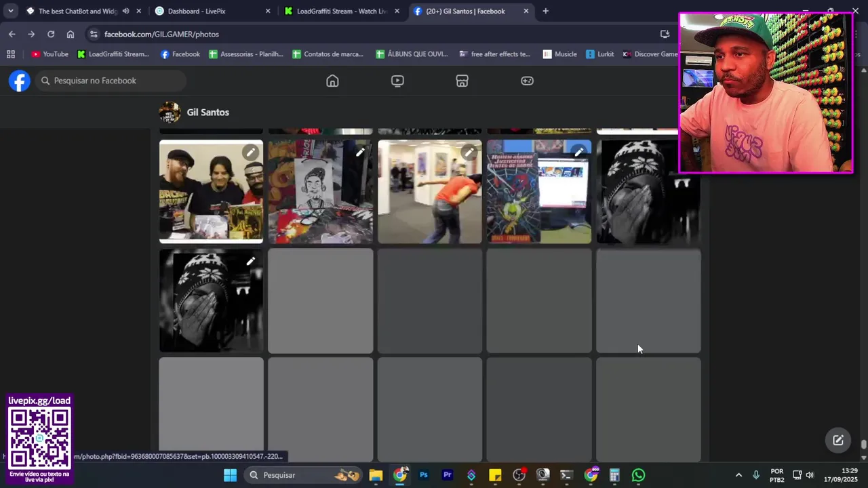
Task: Click the taskbar Pesquisar search box
Action: (304, 475)
